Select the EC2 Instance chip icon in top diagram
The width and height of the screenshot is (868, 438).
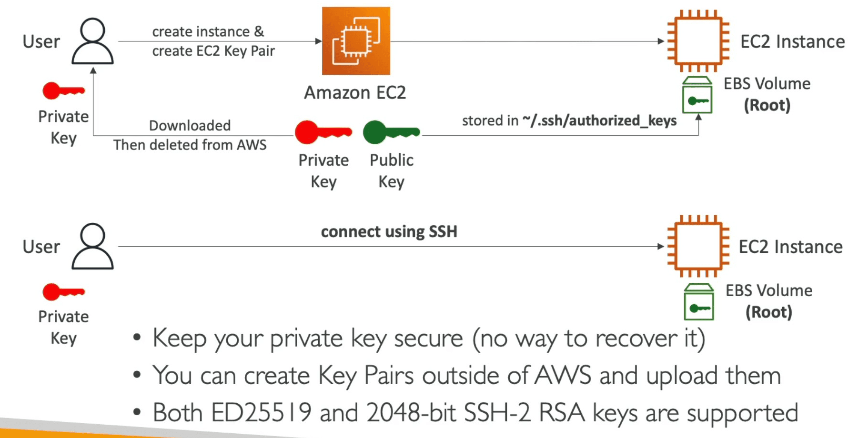click(x=698, y=41)
